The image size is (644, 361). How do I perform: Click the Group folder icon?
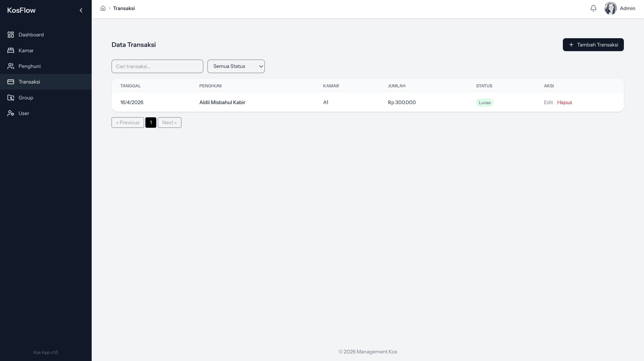pyautogui.click(x=11, y=98)
